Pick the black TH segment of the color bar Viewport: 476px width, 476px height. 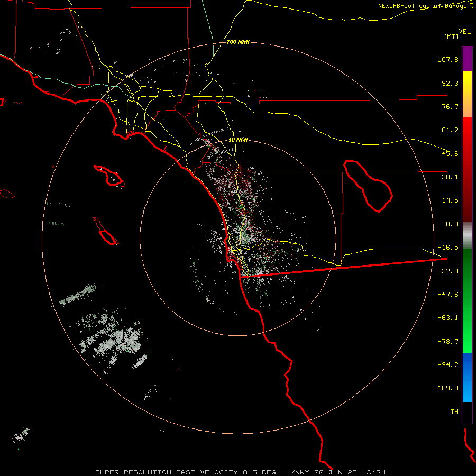pyautogui.click(x=467, y=413)
